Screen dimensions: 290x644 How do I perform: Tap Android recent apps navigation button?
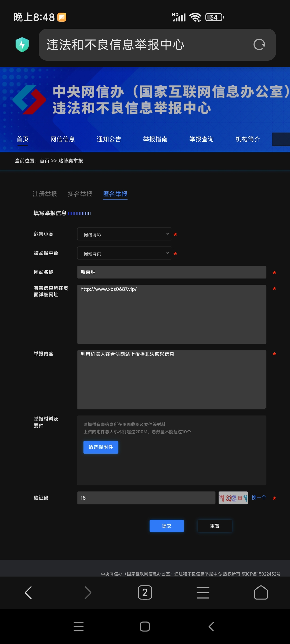tap(78, 627)
